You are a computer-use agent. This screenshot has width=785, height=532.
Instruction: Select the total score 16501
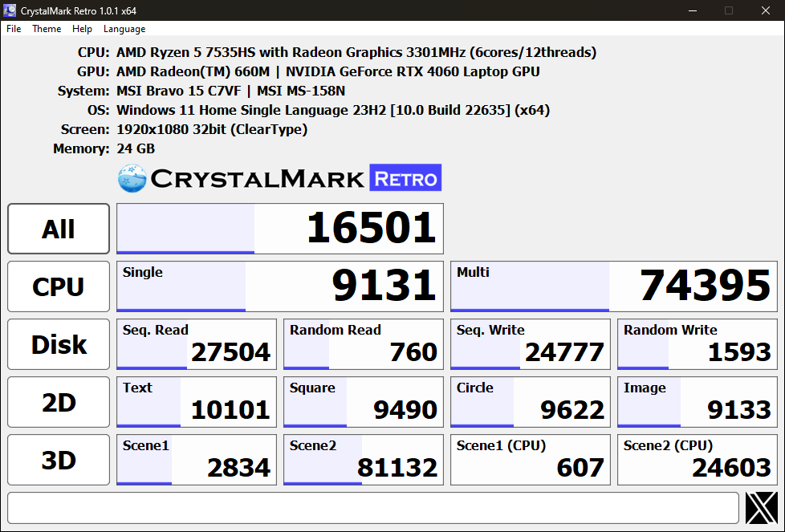click(x=280, y=229)
